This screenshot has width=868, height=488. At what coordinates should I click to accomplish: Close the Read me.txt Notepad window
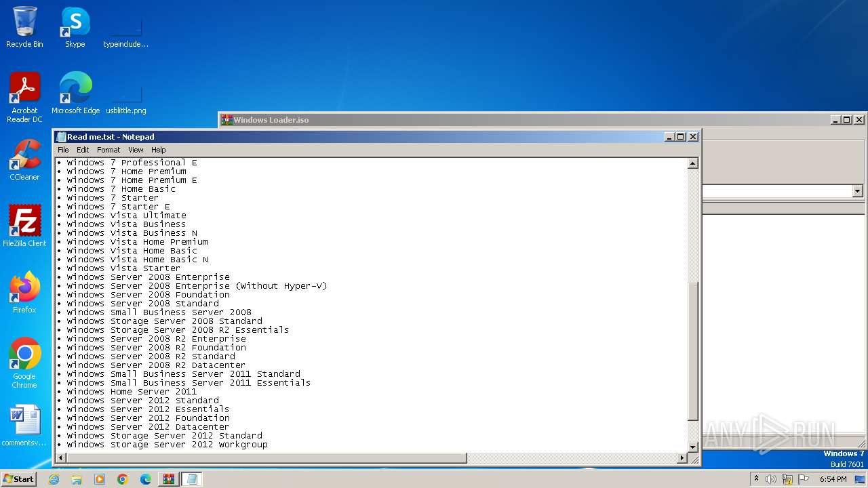click(x=693, y=137)
